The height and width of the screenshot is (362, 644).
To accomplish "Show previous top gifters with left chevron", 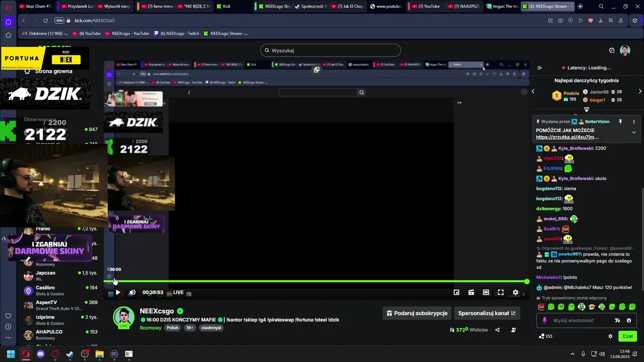I will pos(533,92).
